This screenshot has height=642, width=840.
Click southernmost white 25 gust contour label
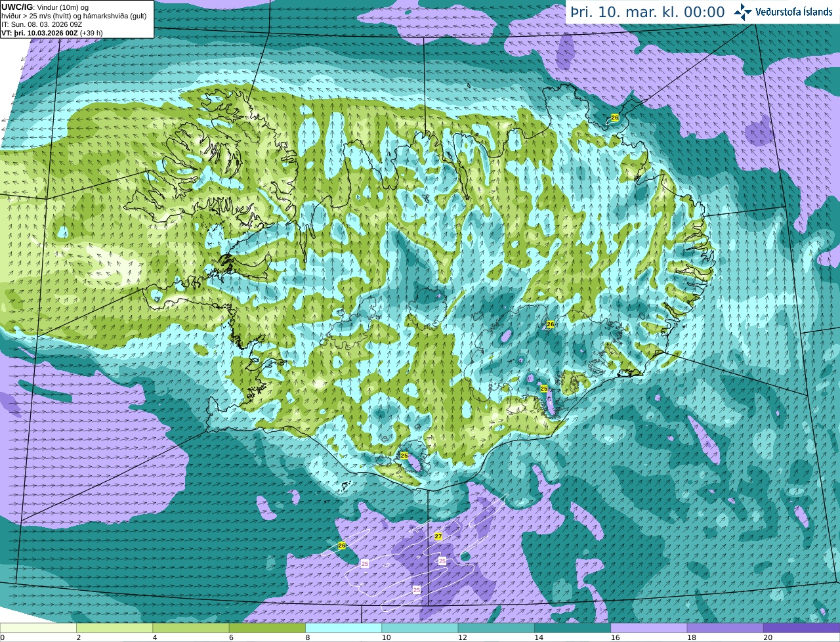[417, 591]
